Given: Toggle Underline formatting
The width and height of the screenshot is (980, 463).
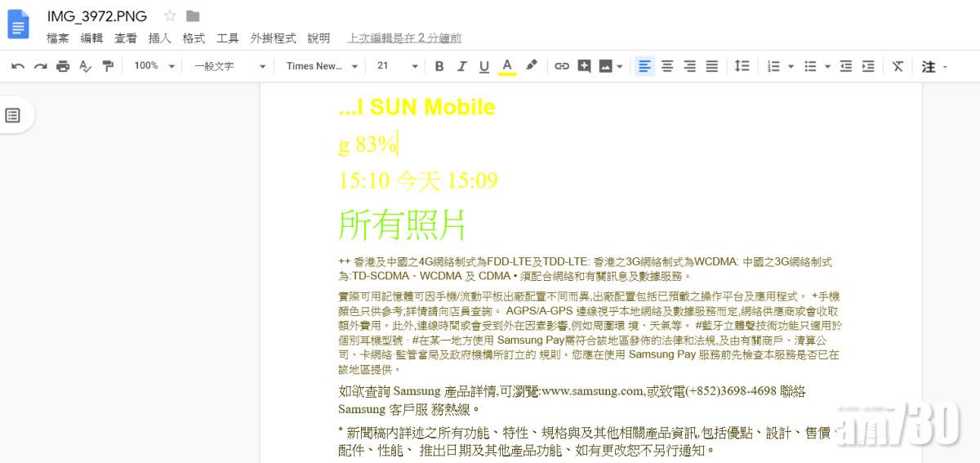Looking at the screenshot, I should click(484, 66).
